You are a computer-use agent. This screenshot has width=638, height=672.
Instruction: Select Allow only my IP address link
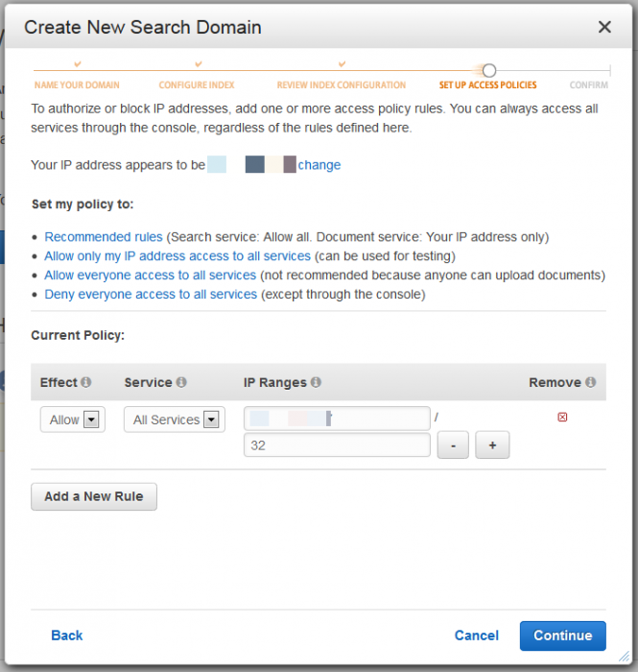point(177,256)
